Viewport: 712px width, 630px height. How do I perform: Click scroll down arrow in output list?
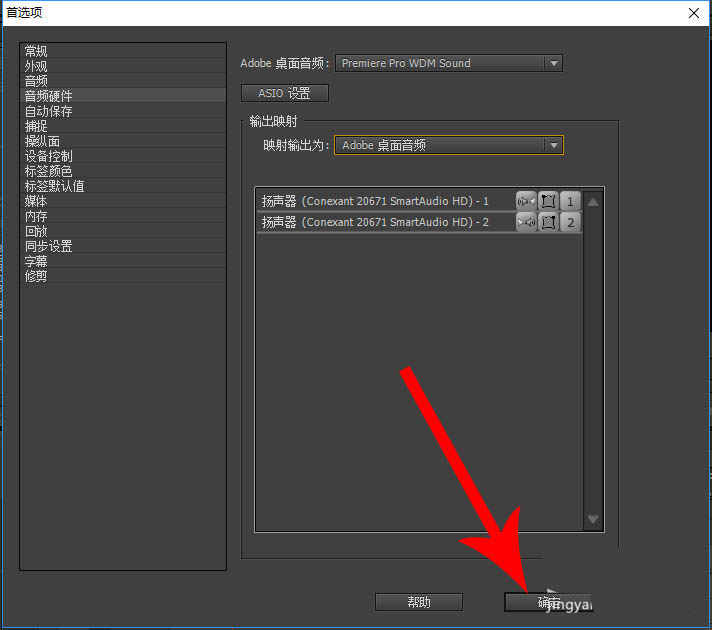point(593,518)
